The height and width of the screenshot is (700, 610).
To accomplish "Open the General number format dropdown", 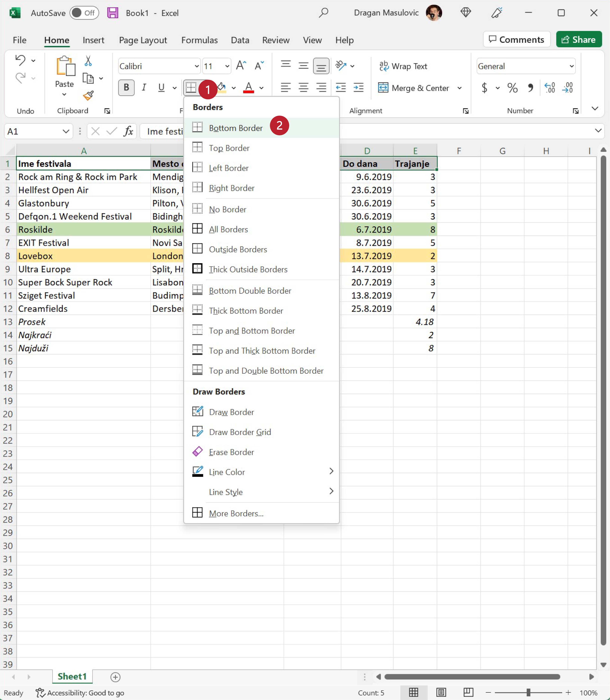I will [x=572, y=66].
